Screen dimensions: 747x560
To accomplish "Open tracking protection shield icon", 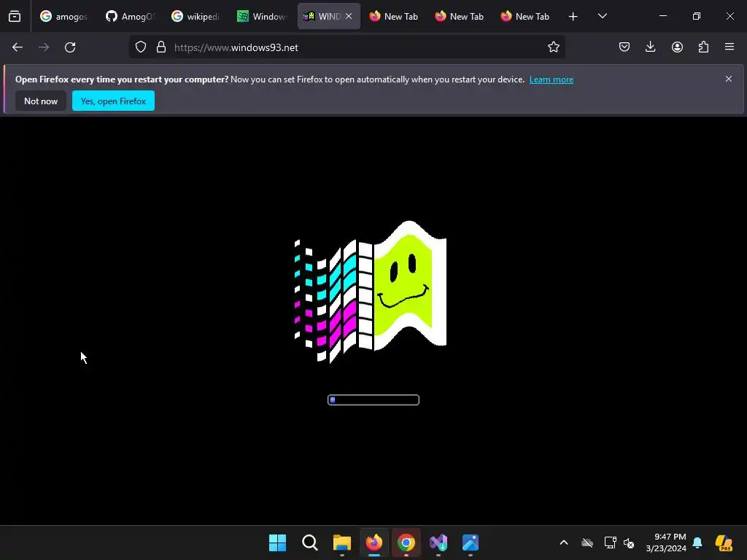I will click(x=141, y=47).
